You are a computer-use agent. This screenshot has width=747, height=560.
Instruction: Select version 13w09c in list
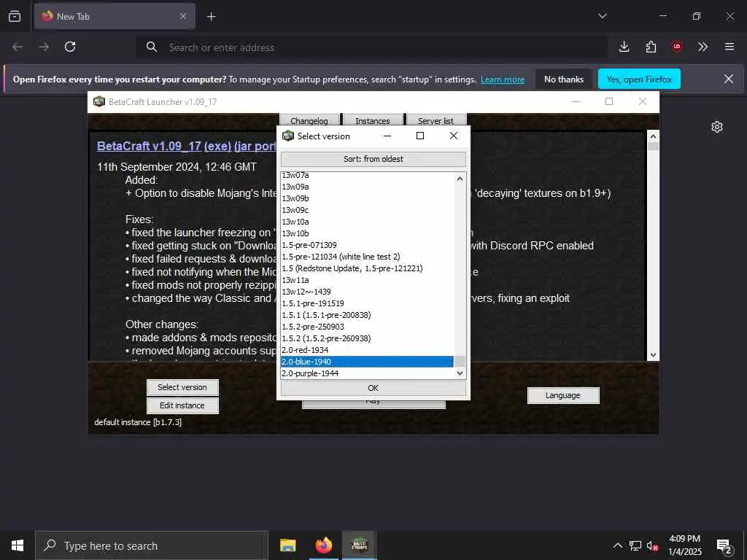[x=368, y=210]
